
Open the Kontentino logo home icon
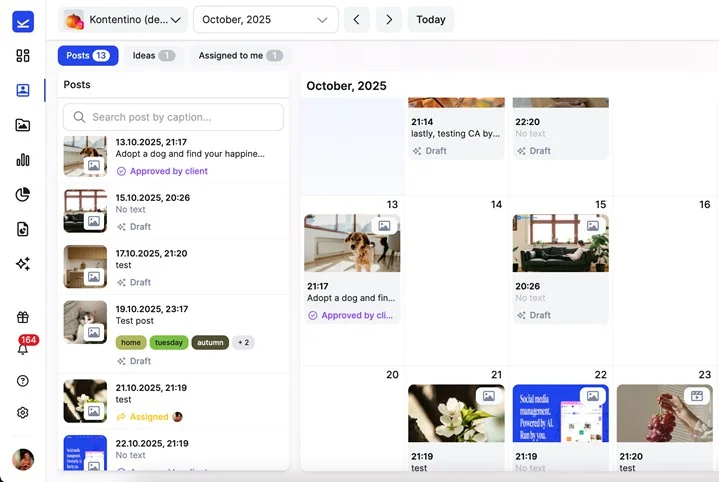23,22
